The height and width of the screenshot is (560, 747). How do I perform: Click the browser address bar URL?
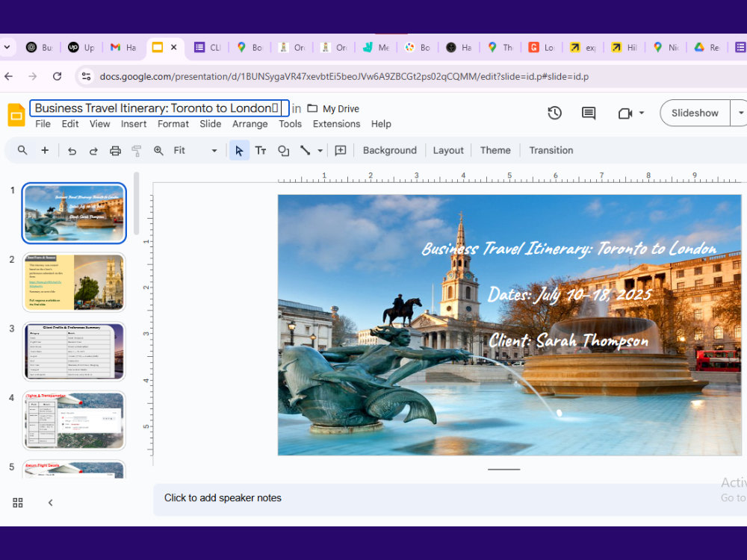tap(344, 76)
